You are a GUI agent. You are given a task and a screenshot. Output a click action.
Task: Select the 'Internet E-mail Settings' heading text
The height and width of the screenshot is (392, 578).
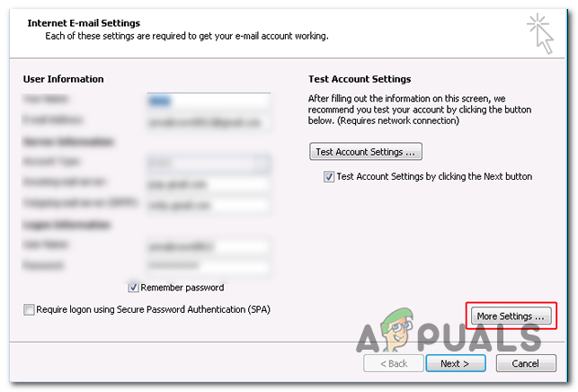click(x=84, y=22)
